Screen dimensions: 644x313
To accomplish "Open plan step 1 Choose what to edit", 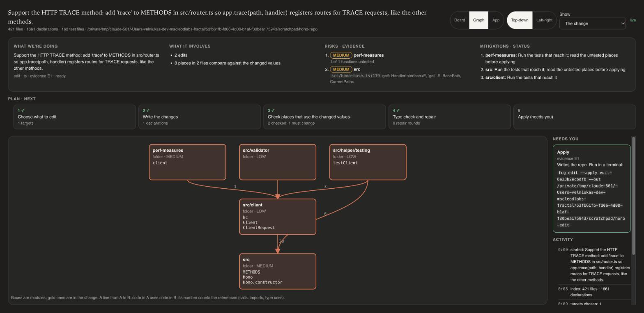I will [74, 117].
